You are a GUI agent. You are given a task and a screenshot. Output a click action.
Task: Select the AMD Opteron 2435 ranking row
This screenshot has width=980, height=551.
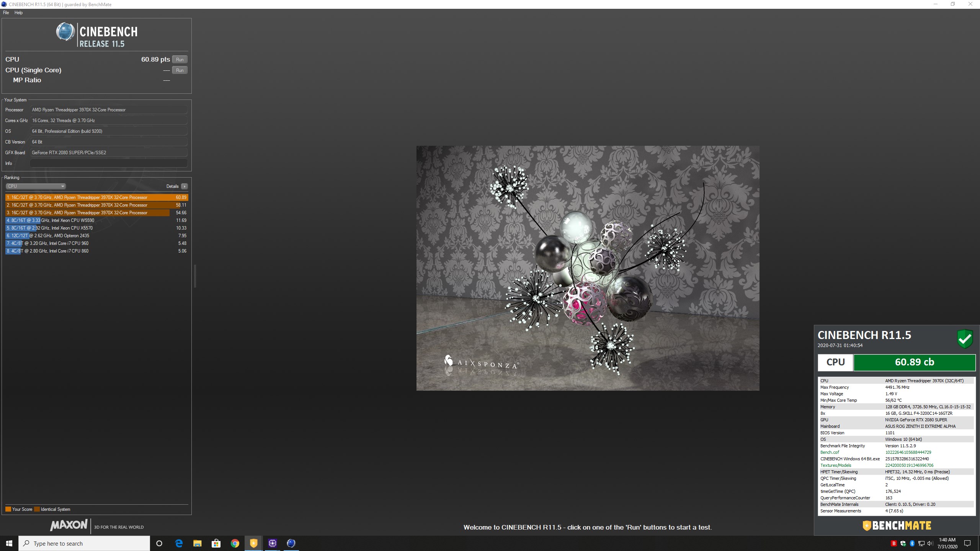click(x=97, y=236)
